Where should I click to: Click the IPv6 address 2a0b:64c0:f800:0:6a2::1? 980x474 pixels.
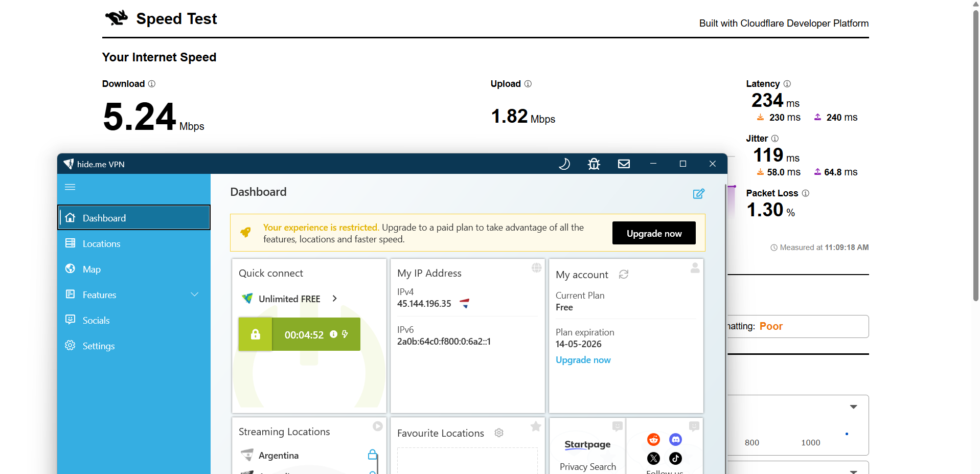(x=444, y=342)
